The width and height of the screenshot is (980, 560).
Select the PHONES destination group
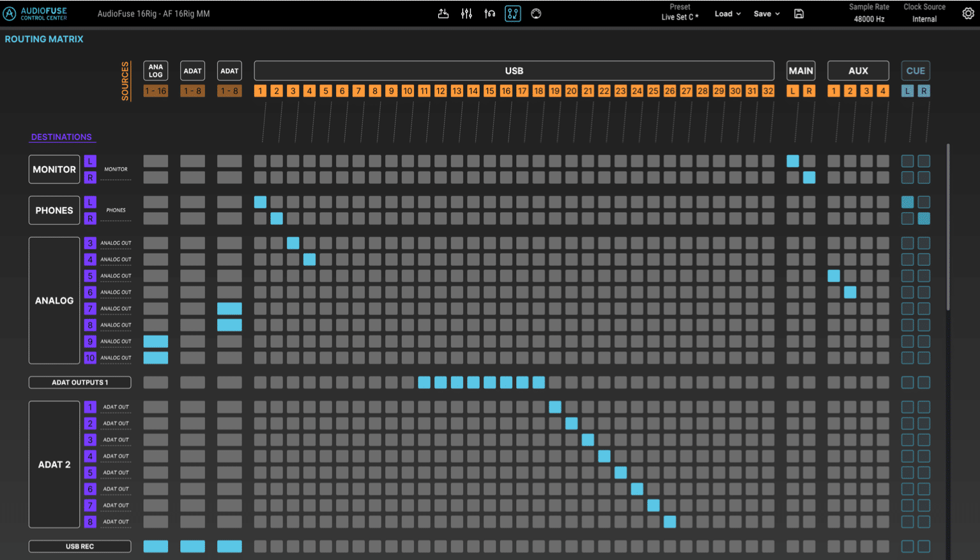coord(54,210)
